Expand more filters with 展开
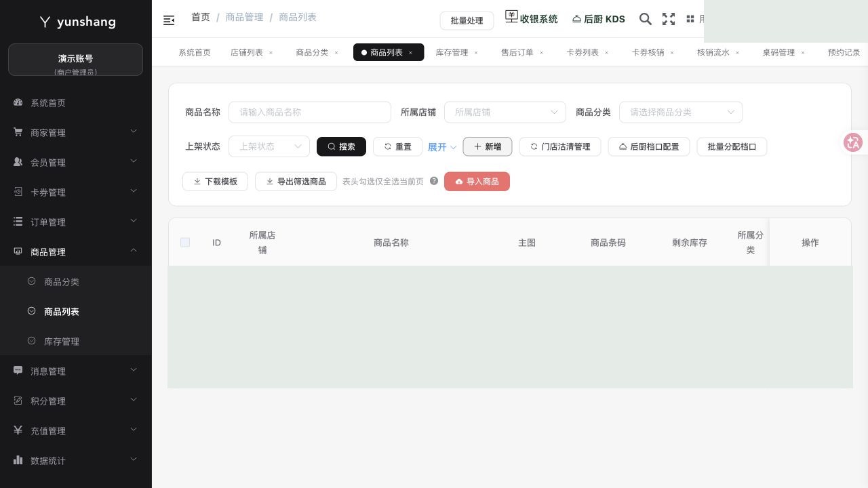The width and height of the screenshot is (868, 488). point(442,147)
